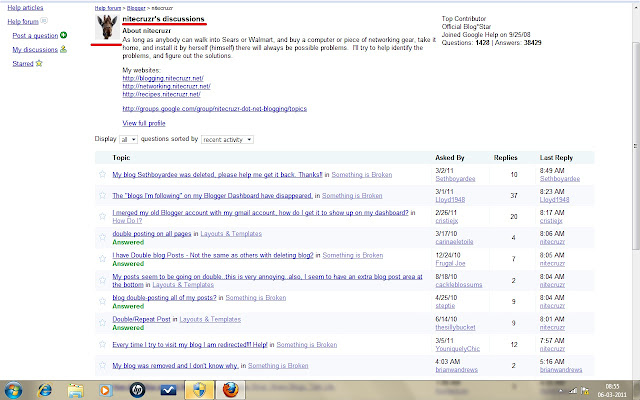This screenshot has width=640, height=400.
Task: Click the Topic column header
Action: pyautogui.click(x=121, y=158)
